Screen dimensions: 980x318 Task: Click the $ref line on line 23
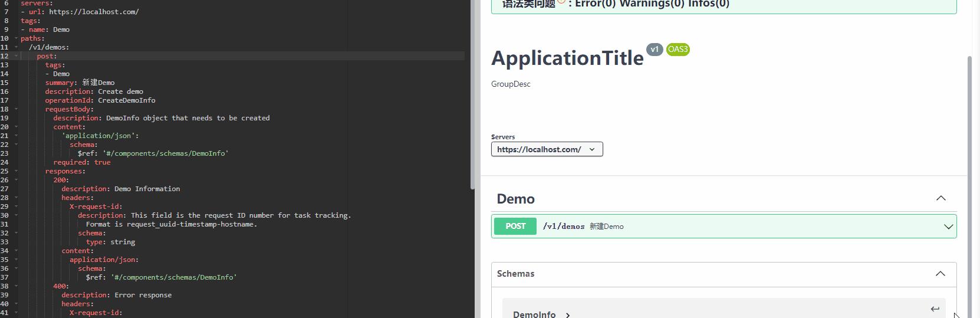coord(153,153)
